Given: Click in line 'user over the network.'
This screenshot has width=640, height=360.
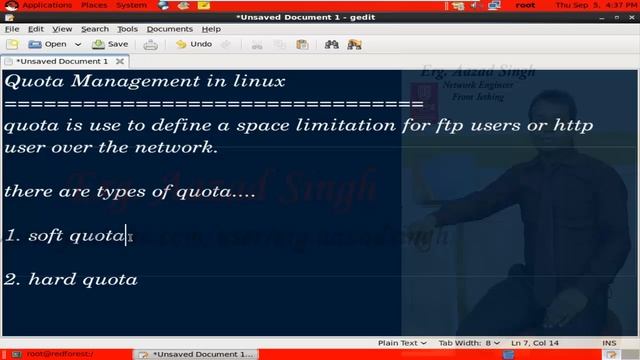Looking at the screenshot, I should (x=111, y=147).
